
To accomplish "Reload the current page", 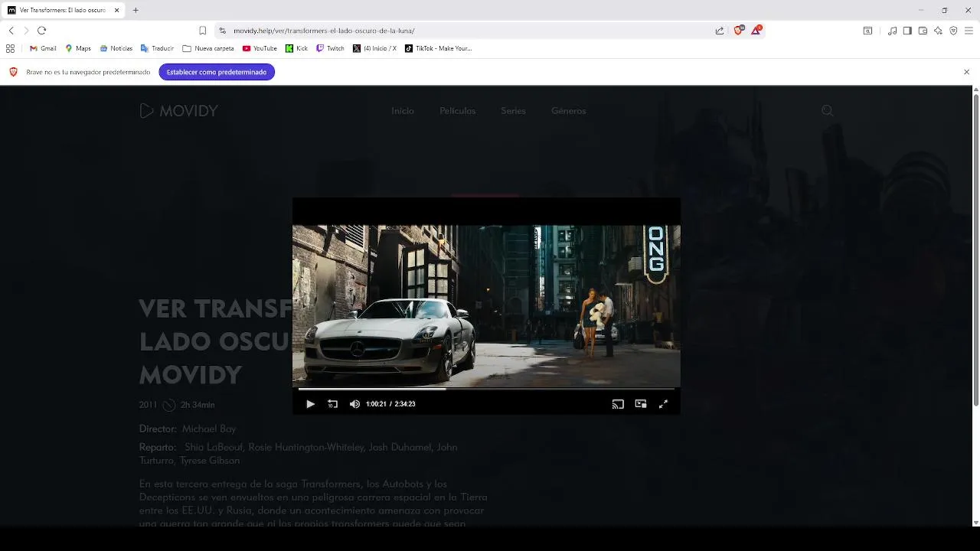I will (42, 31).
